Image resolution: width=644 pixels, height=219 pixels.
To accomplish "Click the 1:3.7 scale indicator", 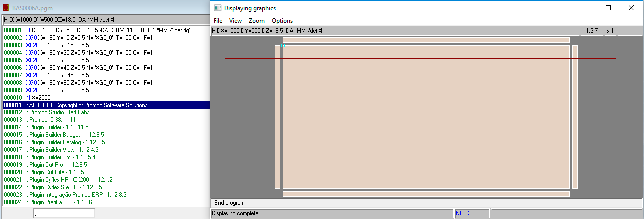I will point(592,31).
